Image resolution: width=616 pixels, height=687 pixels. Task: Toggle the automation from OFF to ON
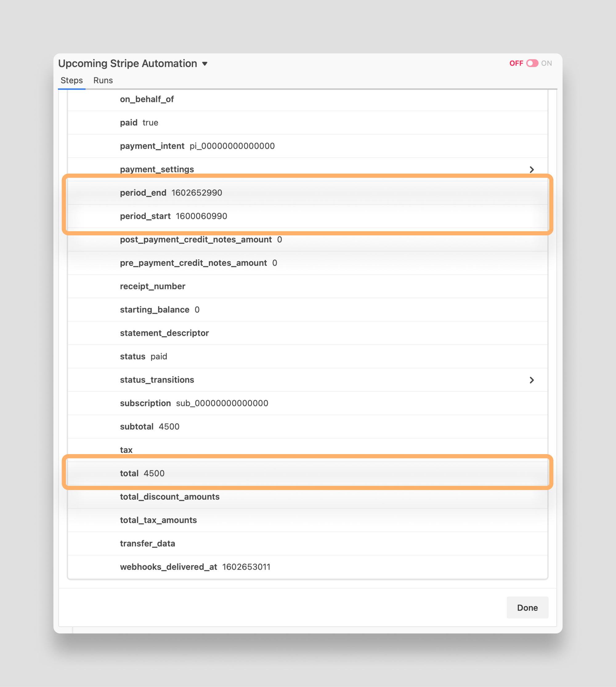click(x=532, y=63)
